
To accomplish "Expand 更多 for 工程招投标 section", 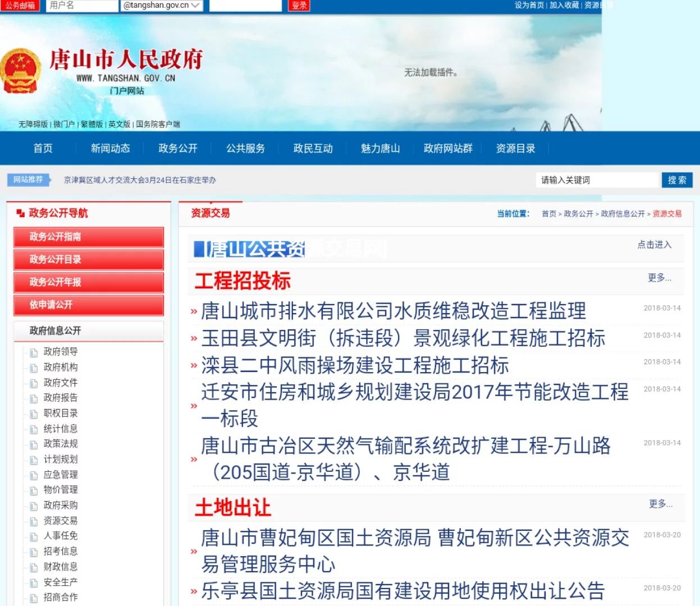I will click(x=659, y=278).
